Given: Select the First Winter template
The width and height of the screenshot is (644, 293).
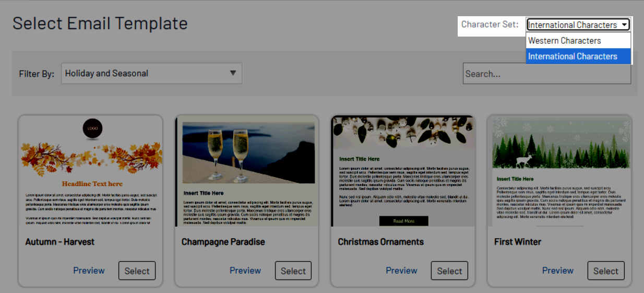Looking at the screenshot, I should (x=605, y=271).
